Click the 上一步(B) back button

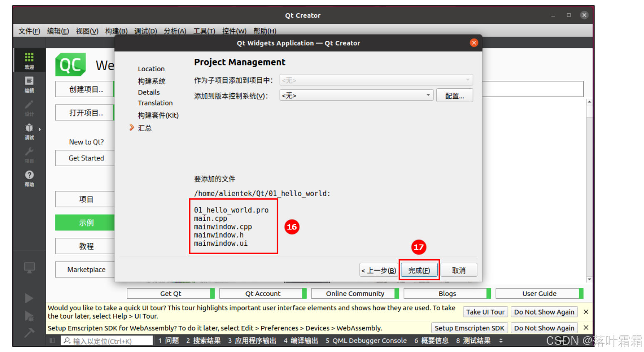coord(379,270)
